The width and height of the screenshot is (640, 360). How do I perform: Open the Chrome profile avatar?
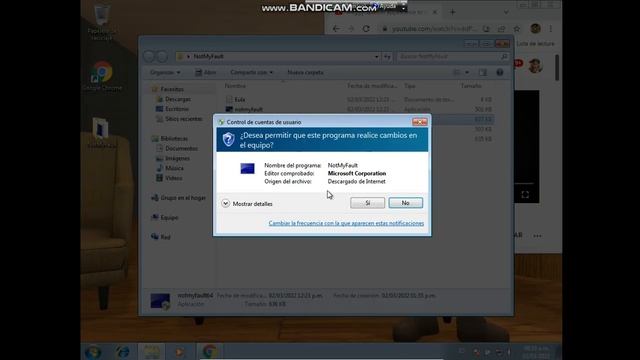(536, 29)
